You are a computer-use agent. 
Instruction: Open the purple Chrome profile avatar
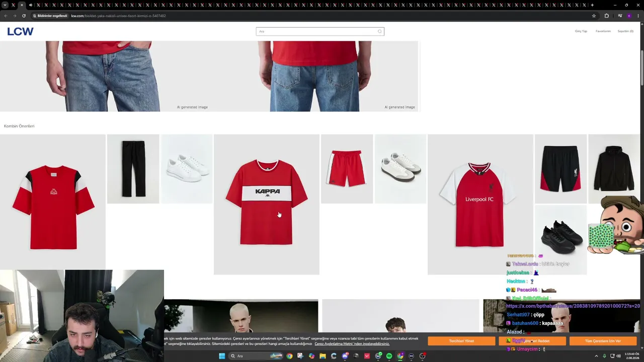[629, 16]
